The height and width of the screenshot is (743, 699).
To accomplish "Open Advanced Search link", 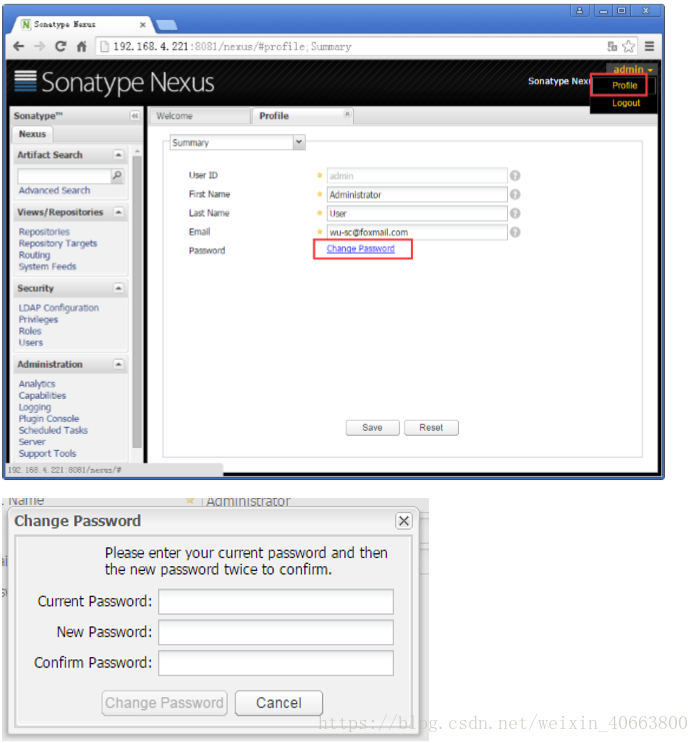I will click(54, 190).
